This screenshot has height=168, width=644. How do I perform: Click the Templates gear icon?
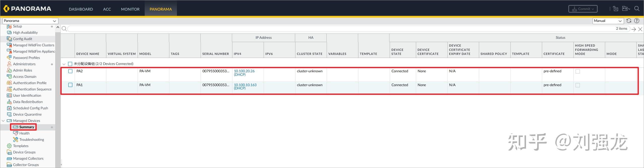point(9,146)
